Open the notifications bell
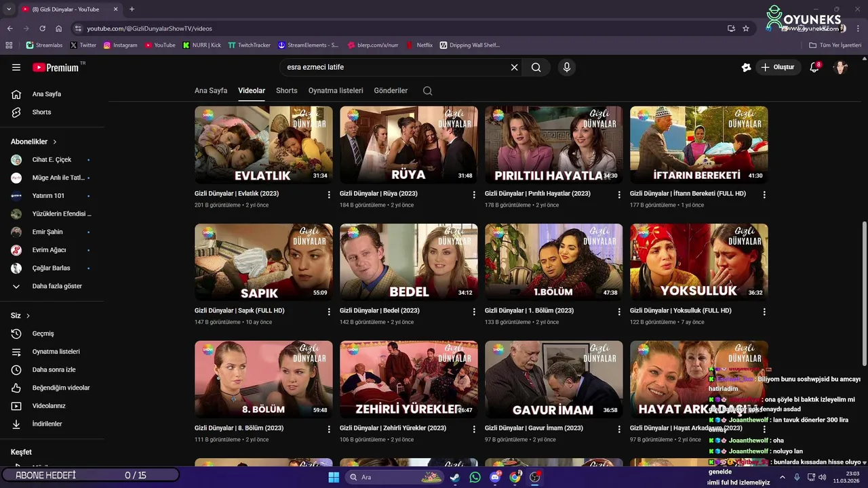Viewport: 868px width, 488px height. tap(814, 67)
